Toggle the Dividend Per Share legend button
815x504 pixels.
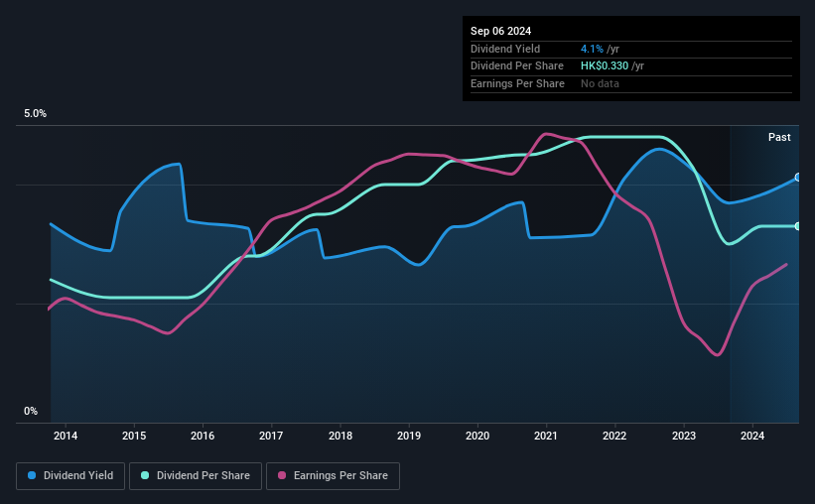[196, 476]
